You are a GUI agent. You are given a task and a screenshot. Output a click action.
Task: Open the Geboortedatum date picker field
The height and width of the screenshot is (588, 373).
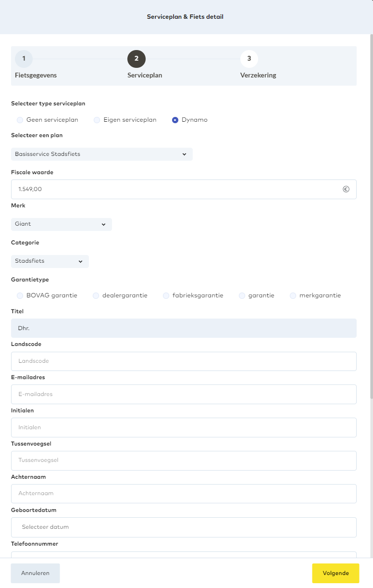point(184,527)
